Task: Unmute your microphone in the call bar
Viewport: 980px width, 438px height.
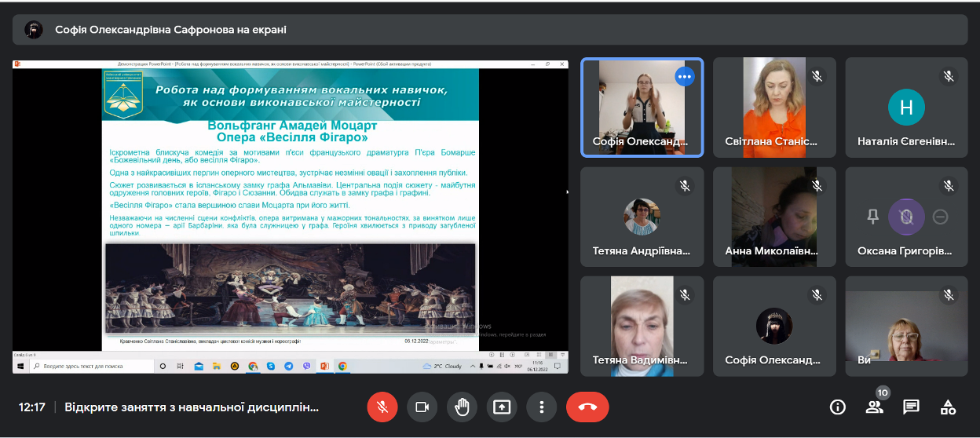Action: click(x=382, y=407)
